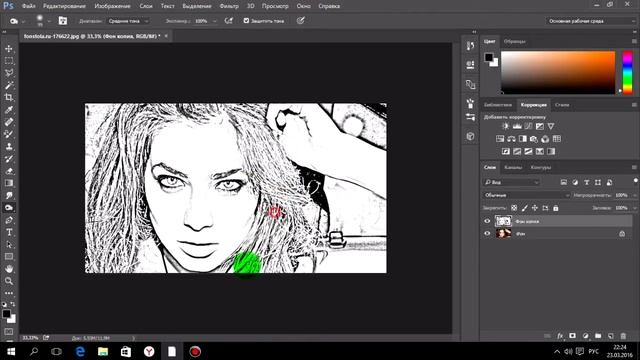The height and width of the screenshot is (360, 640).
Task: Add a Levels adjustment
Action: 517,127
